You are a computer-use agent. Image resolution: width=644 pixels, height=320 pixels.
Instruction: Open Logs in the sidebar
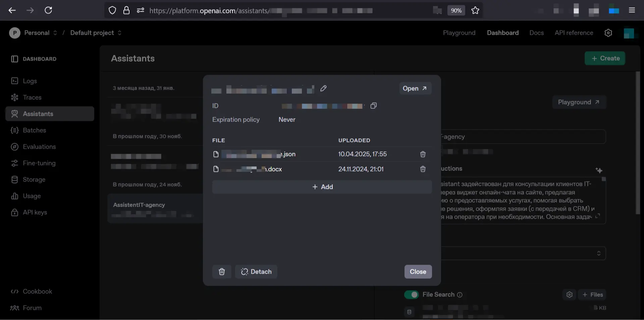pos(50,81)
